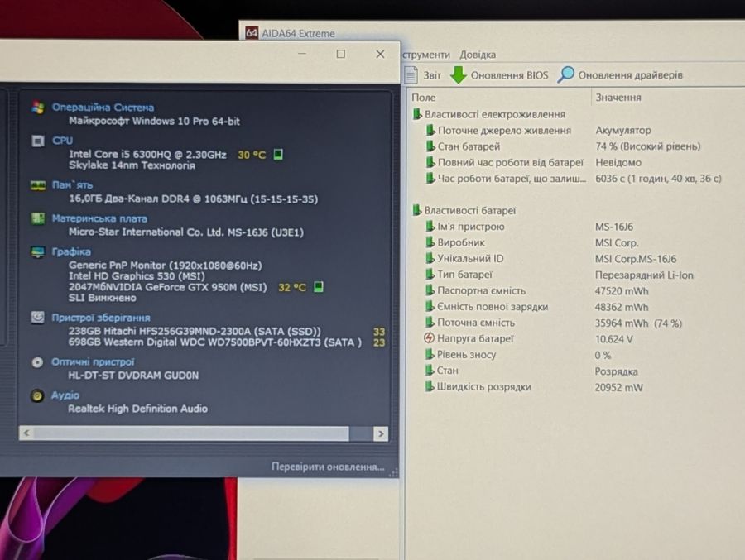Open the Аудіо section link

65,395
